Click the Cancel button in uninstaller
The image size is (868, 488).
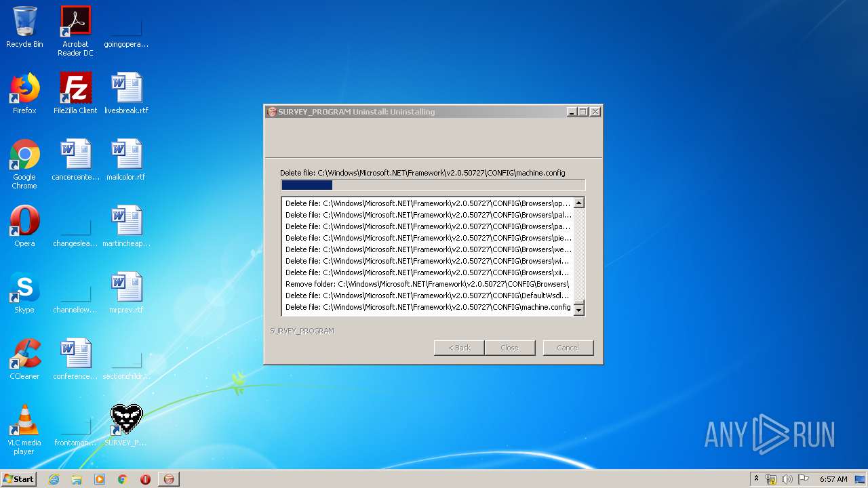pos(568,348)
